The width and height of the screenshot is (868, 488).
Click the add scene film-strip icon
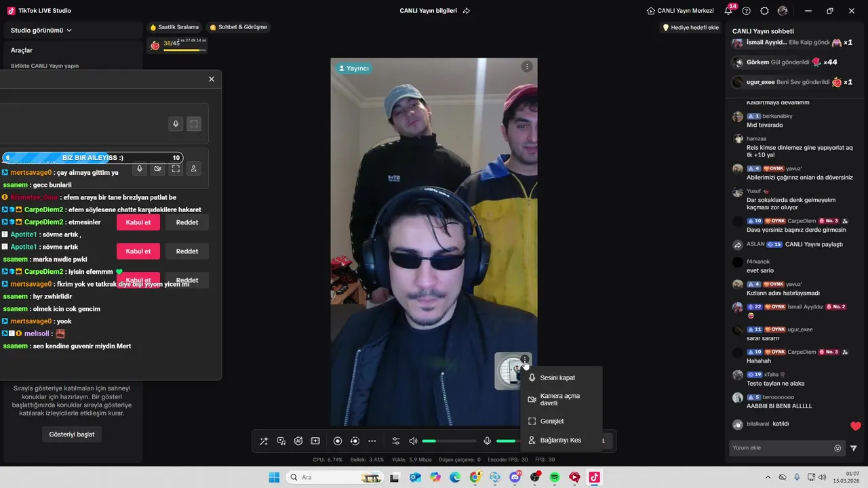pos(315,441)
